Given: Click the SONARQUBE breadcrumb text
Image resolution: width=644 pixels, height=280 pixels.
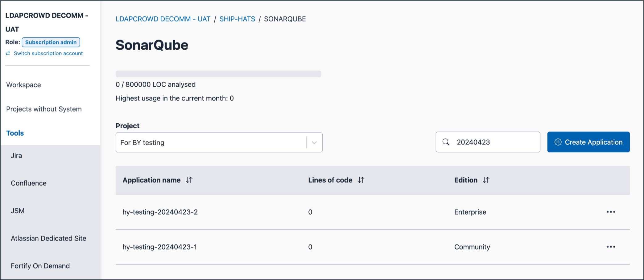Looking at the screenshot, I should tap(285, 19).
